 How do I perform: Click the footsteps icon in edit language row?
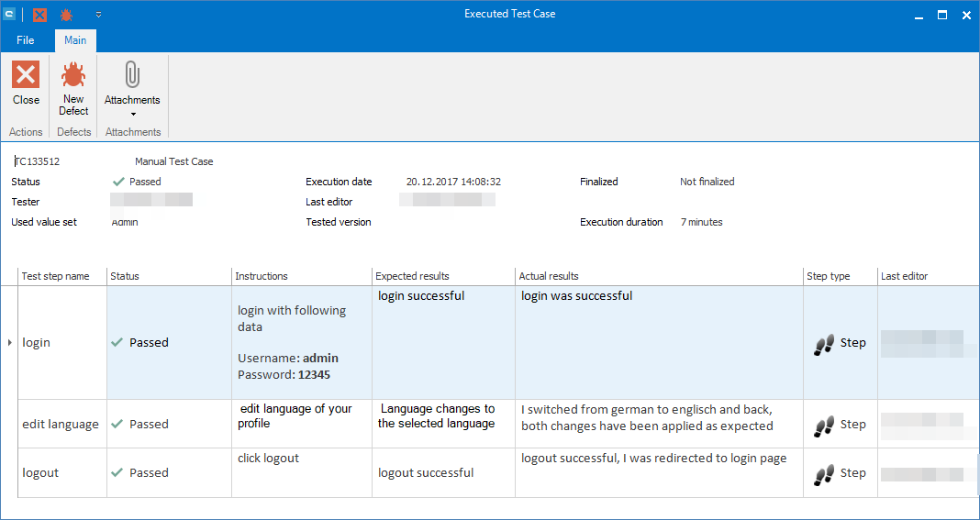point(824,425)
